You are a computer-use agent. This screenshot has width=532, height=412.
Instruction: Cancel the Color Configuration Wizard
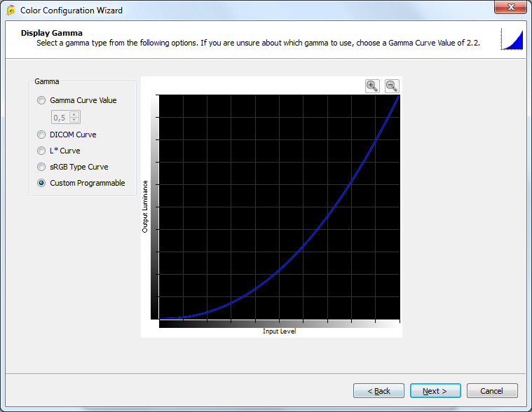click(492, 391)
